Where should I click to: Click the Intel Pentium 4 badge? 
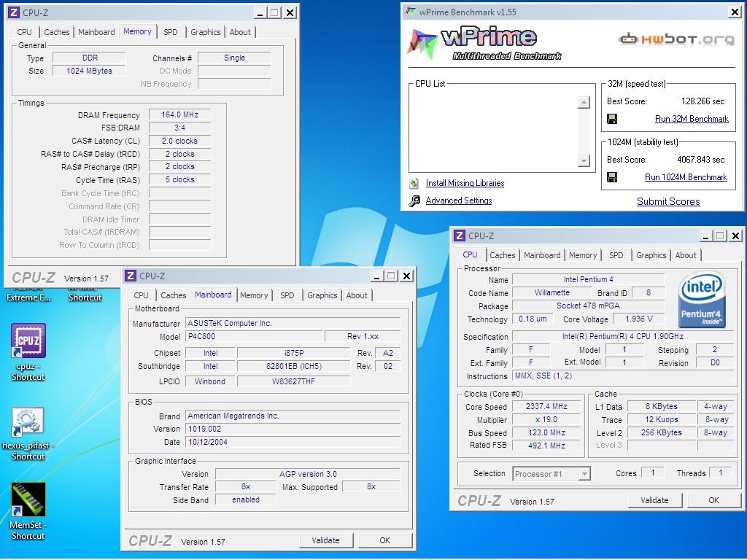[702, 299]
